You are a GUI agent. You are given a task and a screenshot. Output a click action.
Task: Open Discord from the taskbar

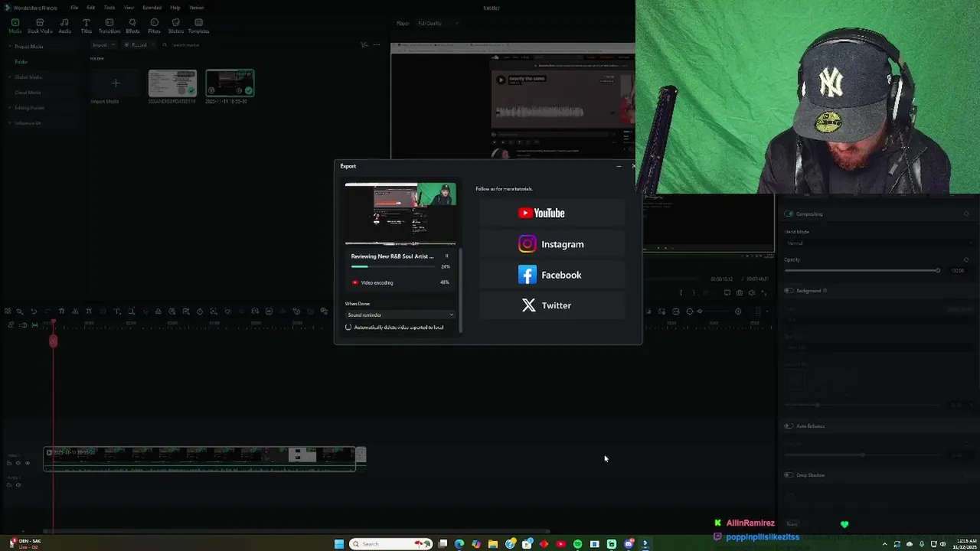[x=629, y=544]
